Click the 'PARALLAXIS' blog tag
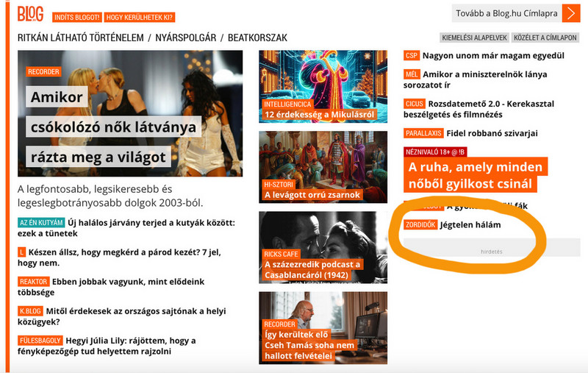588x373 pixels. 423,133
